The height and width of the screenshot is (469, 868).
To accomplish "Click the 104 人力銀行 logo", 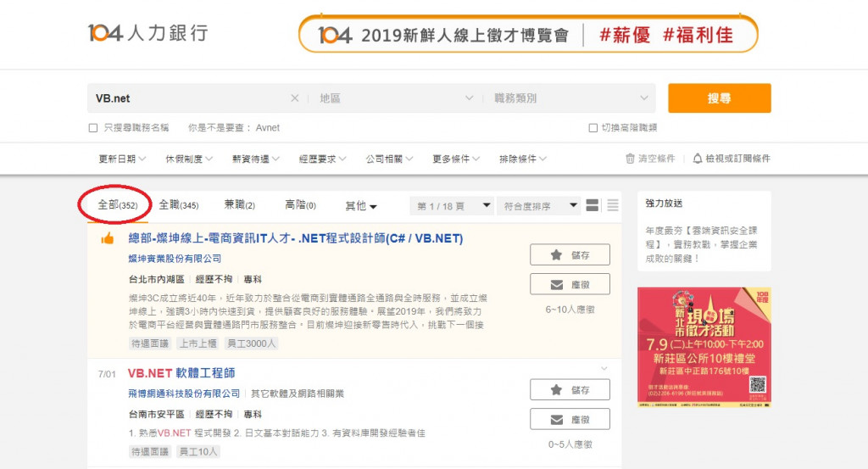I will click(147, 33).
